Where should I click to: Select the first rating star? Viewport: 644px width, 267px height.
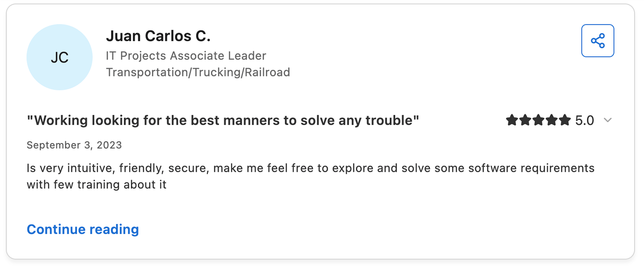[x=512, y=120]
